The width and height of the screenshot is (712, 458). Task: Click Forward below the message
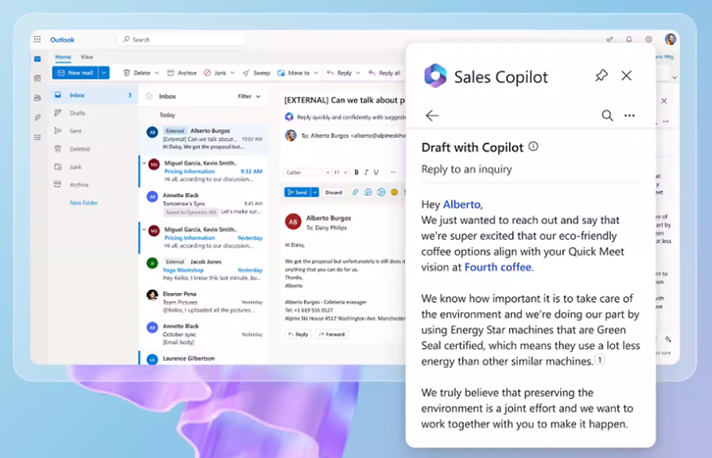click(332, 334)
